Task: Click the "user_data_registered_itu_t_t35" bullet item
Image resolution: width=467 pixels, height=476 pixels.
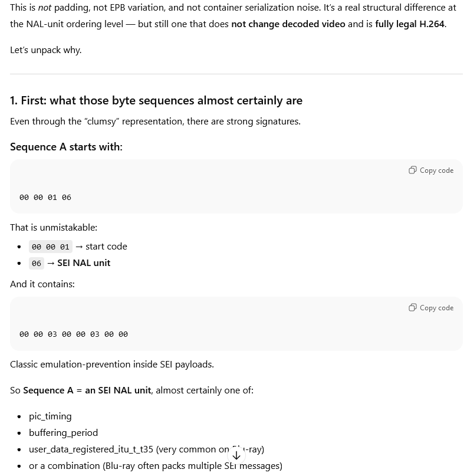Action: [91, 449]
